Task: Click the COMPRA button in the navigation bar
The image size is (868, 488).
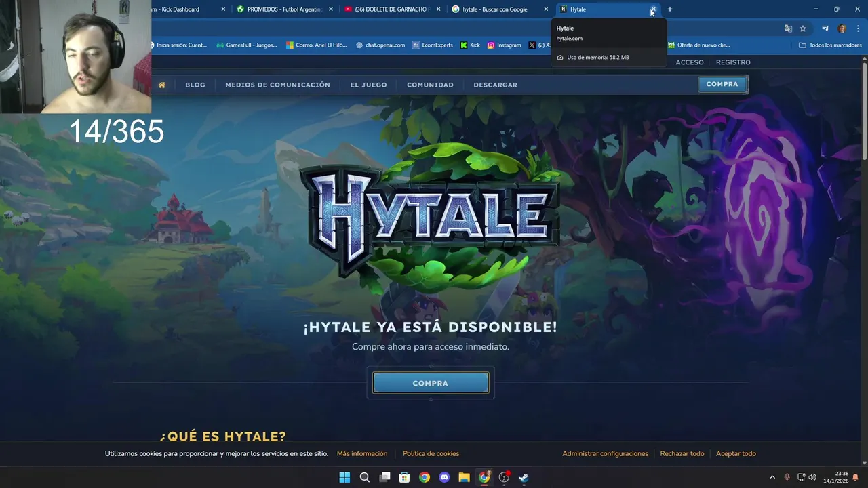Action: pyautogui.click(x=722, y=84)
